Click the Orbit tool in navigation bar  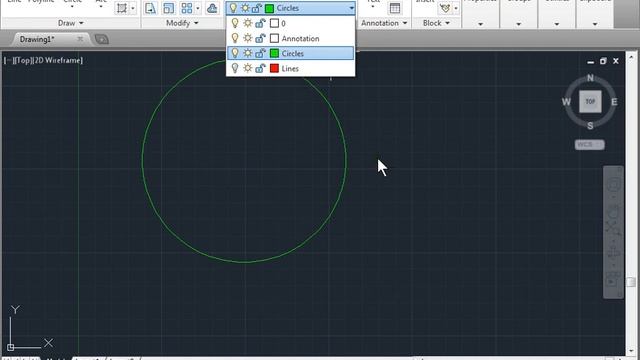coord(613,253)
